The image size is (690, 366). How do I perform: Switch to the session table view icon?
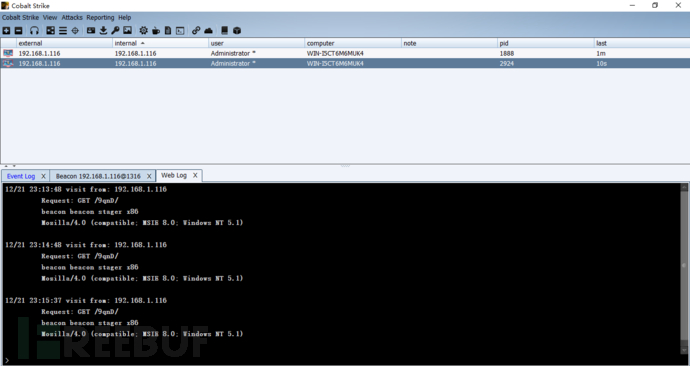(63, 31)
